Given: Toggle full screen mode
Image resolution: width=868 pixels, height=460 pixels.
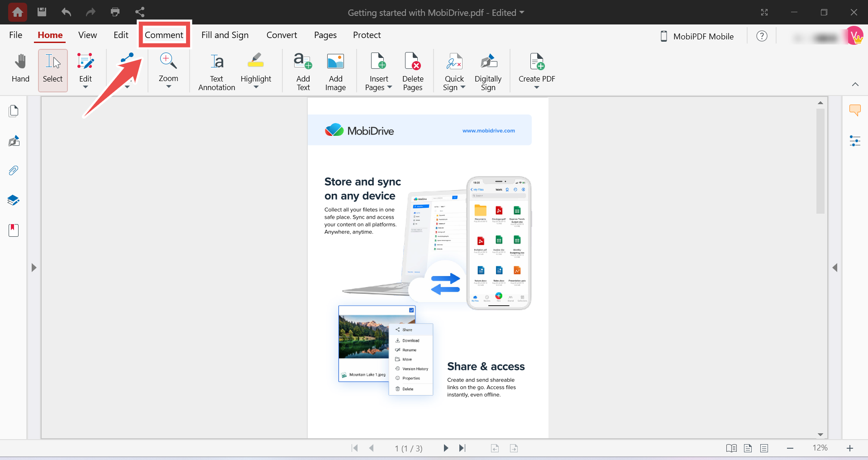Looking at the screenshot, I should coord(764,12).
